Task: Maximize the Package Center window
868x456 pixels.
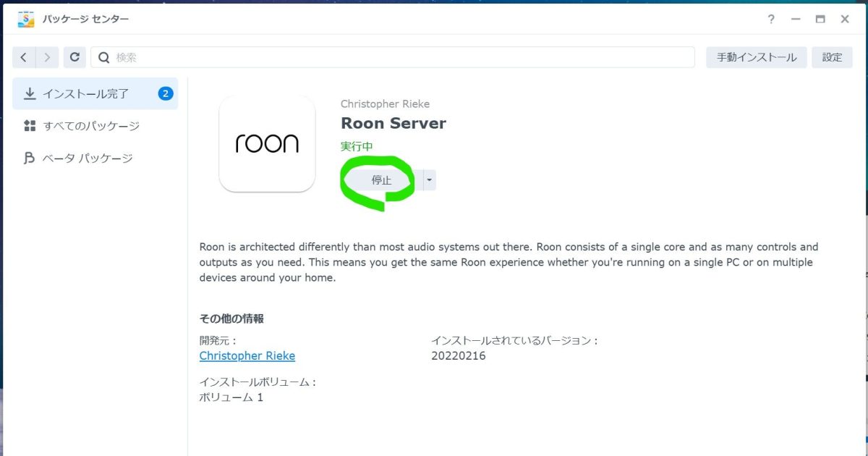Action: pyautogui.click(x=820, y=20)
